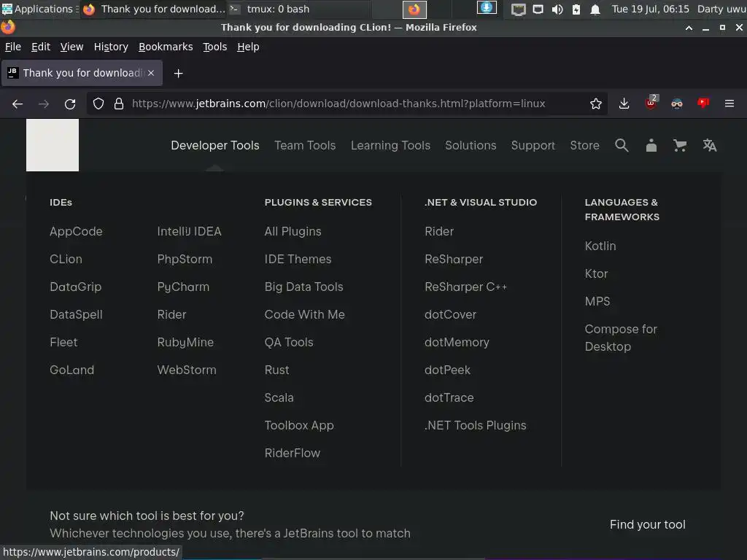Image resolution: width=747 pixels, height=560 pixels.
Task: Open the notifications bell in system tray
Action: tap(595, 9)
